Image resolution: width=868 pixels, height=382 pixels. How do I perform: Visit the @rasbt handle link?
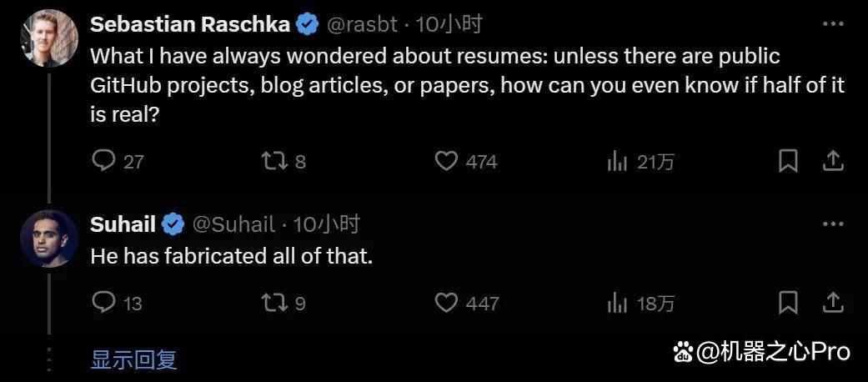[x=363, y=24]
